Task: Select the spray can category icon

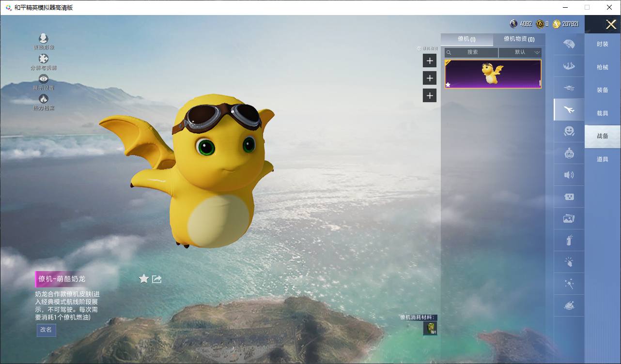Action: coord(569,240)
